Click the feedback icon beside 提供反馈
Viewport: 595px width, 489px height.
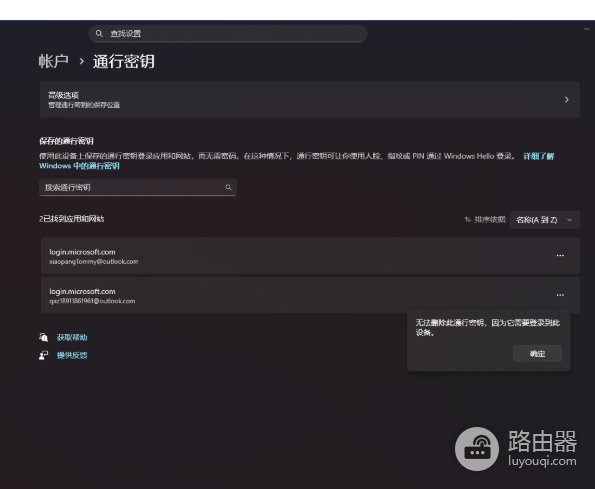pos(43,355)
